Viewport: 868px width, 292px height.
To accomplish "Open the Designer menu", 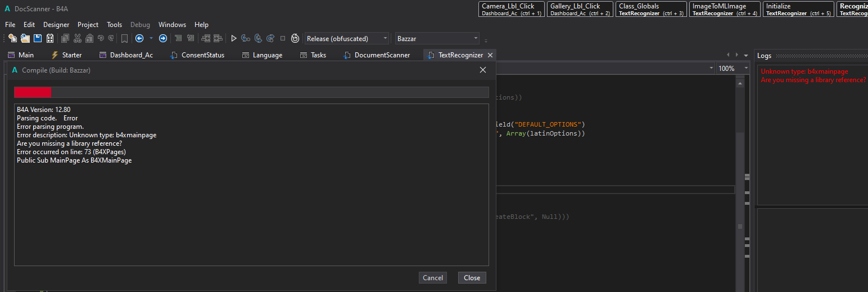I will 56,25.
